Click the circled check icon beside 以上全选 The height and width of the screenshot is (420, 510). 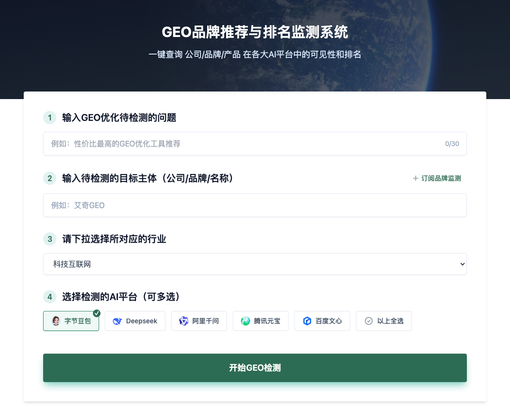tap(369, 321)
